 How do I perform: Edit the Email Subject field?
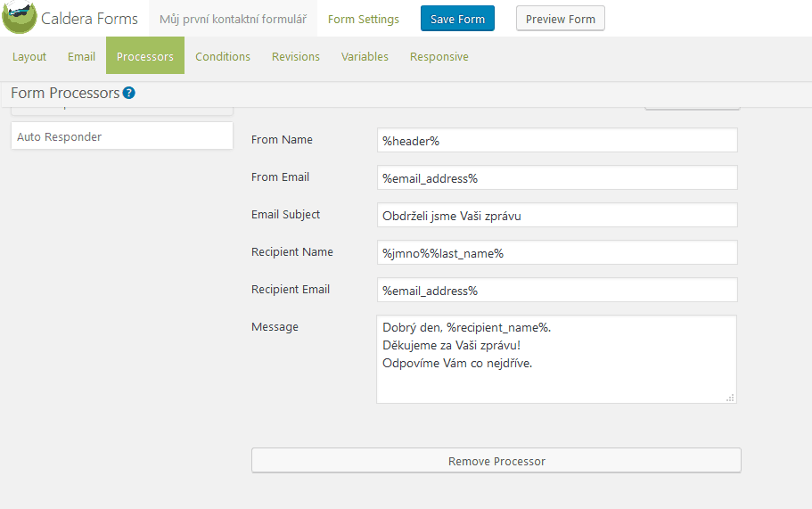click(557, 215)
